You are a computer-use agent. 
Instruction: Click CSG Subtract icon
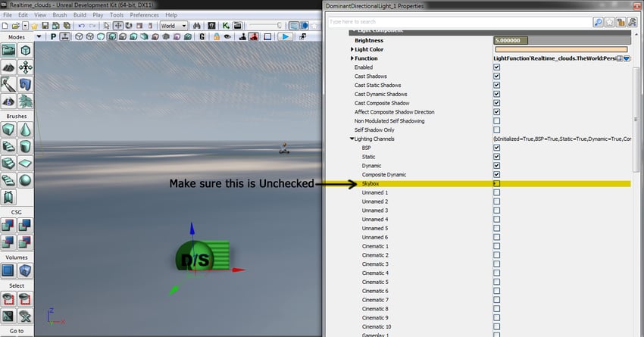click(x=26, y=226)
